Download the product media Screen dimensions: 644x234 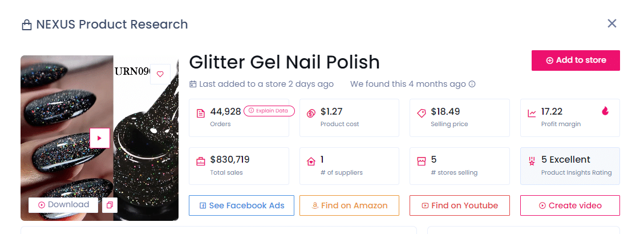tap(63, 205)
